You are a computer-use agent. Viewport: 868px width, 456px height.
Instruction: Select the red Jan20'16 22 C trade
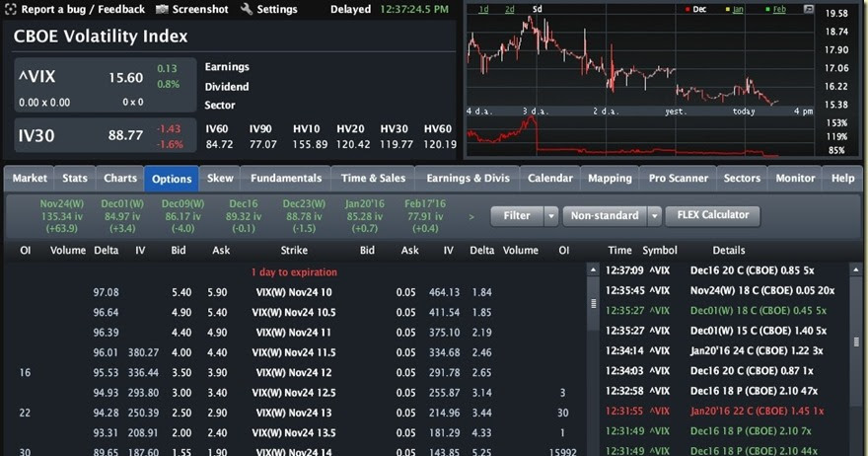pos(724,412)
